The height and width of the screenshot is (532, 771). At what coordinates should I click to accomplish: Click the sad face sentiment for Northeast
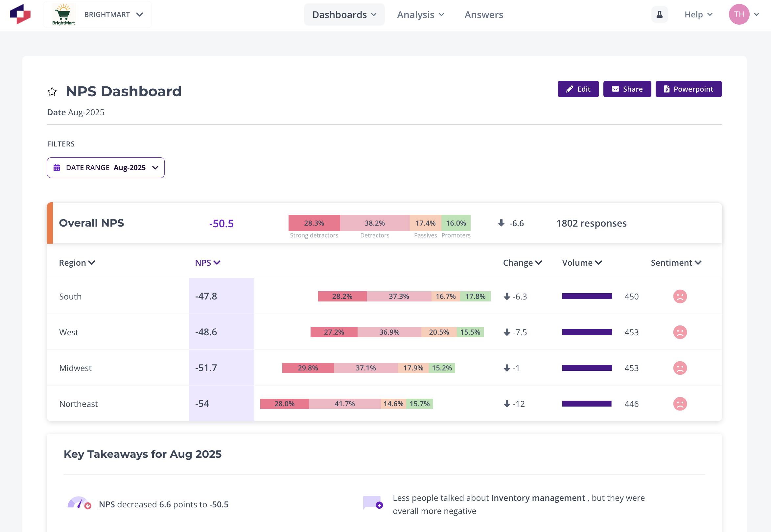click(x=680, y=404)
